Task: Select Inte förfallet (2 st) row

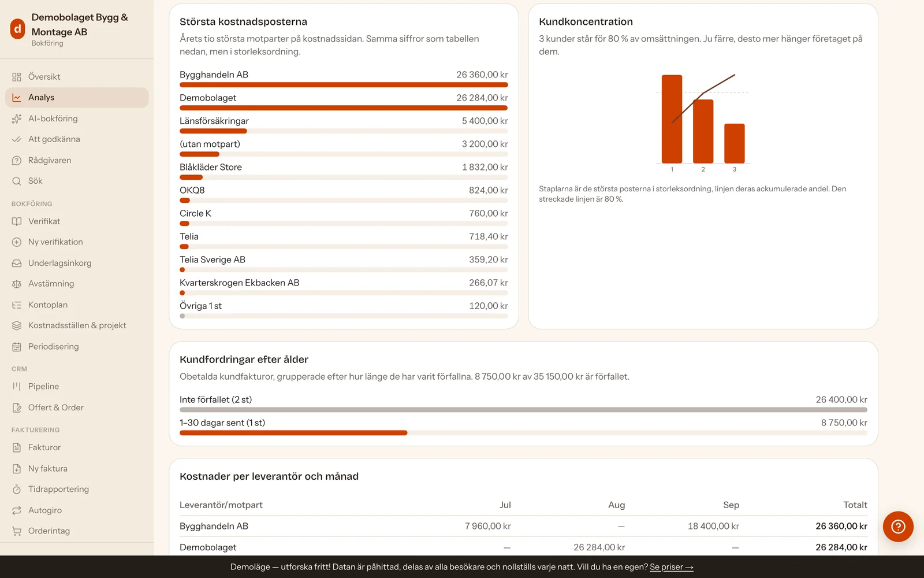Action: 523,403
